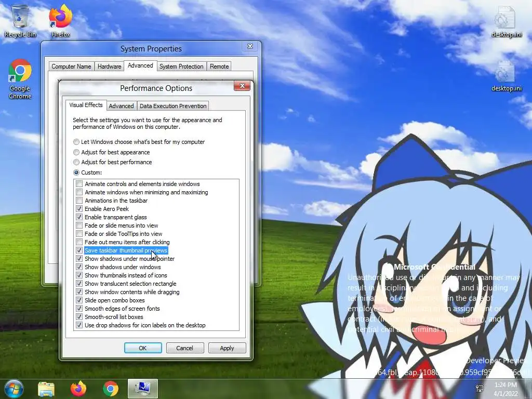Open System Protection tab
The height and width of the screenshot is (399, 532).
[x=181, y=66]
